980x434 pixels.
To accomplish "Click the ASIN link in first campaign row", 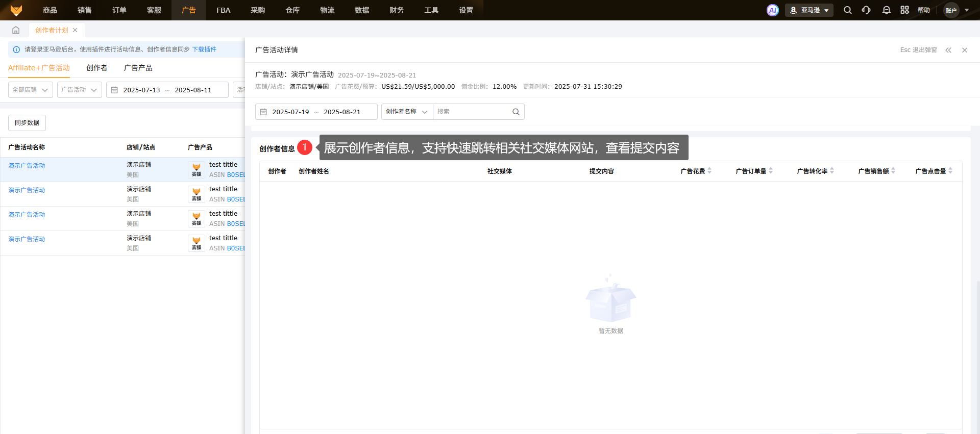I will [x=236, y=175].
